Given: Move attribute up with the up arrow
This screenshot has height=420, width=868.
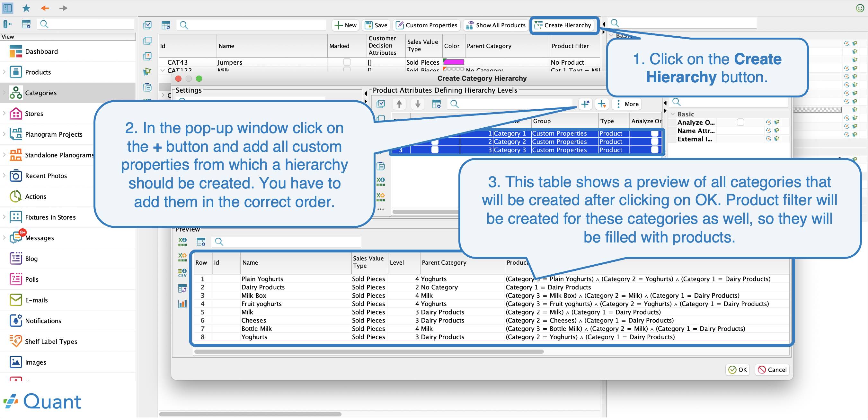Looking at the screenshot, I should click(x=399, y=104).
